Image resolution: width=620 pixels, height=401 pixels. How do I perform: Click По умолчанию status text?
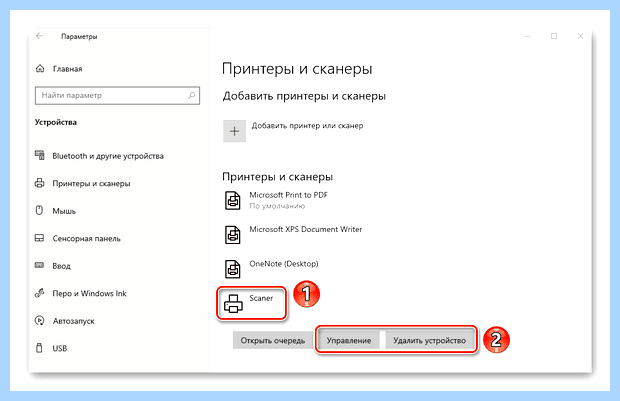tap(277, 206)
